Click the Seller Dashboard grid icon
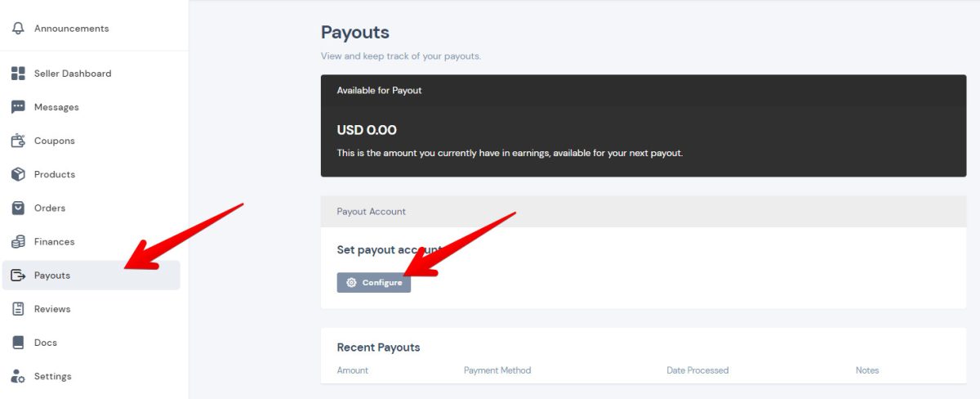Image resolution: width=980 pixels, height=399 pixels. [x=18, y=74]
